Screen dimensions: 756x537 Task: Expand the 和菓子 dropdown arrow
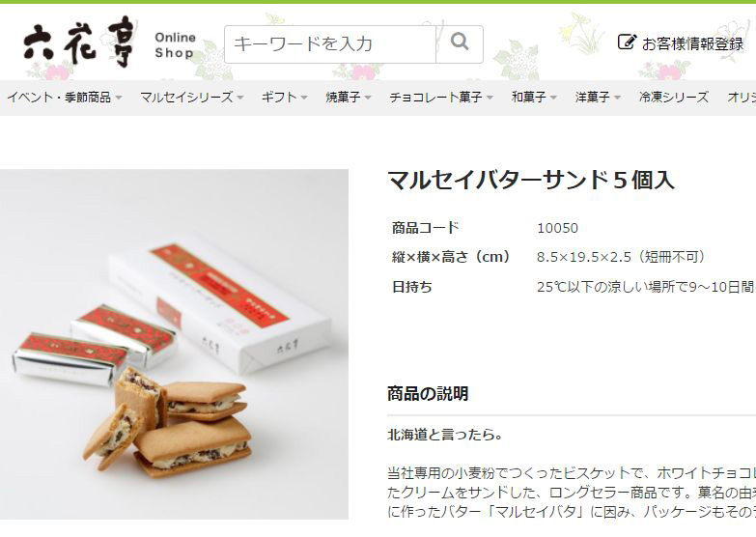pos(553,98)
